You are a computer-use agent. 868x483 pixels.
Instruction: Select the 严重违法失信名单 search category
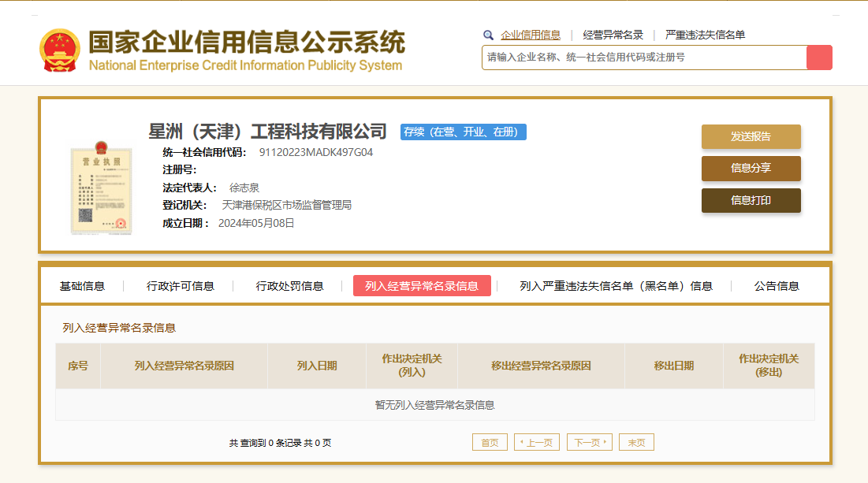[706, 35]
